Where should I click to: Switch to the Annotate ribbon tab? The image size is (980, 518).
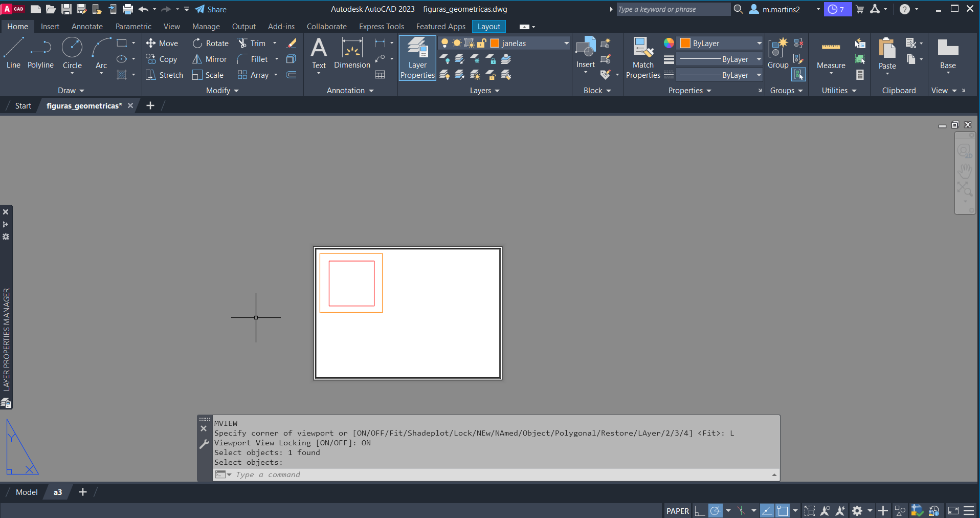coord(87,27)
